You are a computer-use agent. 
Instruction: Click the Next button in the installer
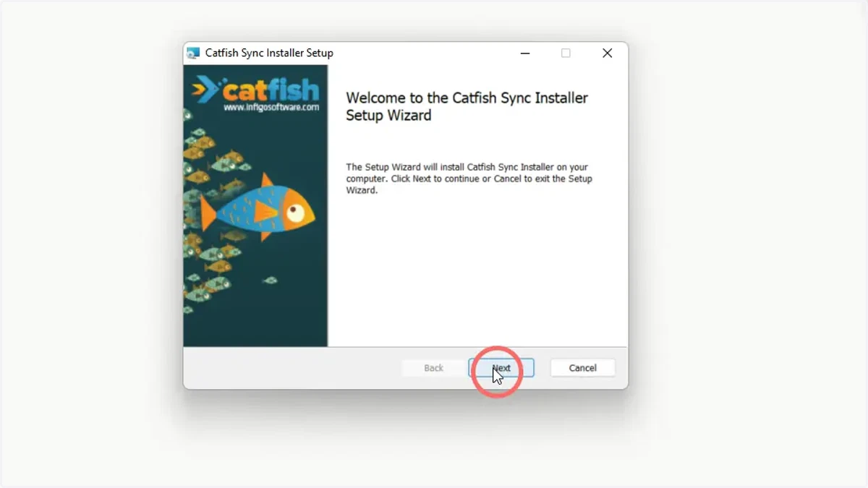(x=501, y=368)
